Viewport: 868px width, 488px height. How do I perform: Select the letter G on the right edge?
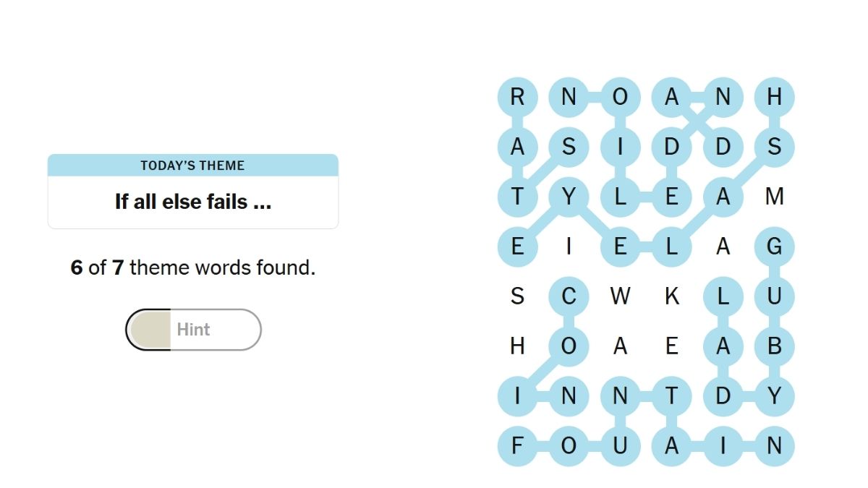tap(775, 246)
